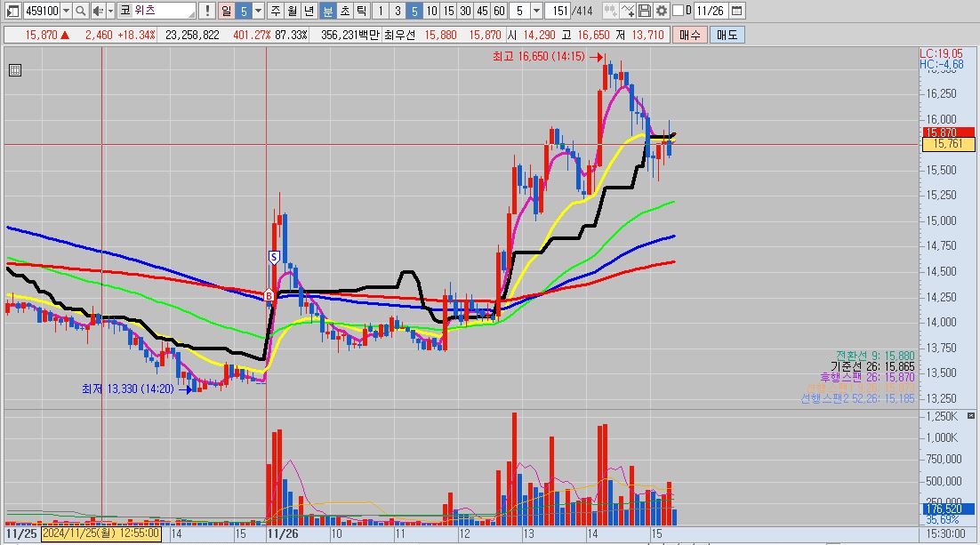Click the window layout icon beside the stock code
This screenshot has width=980, height=545.
click(12, 11)
